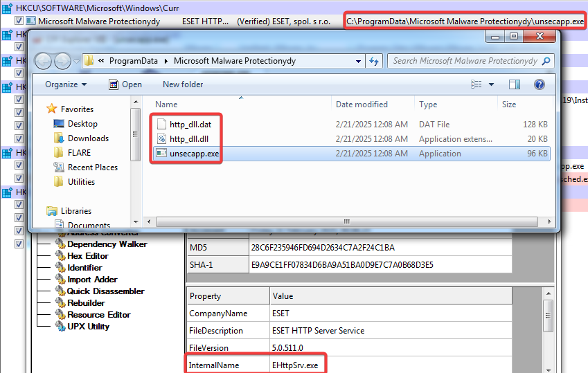Open Recent Places in Favorites
Image resolution: width=588 pixels, height=373 pixels.
(x=93, y=167)
